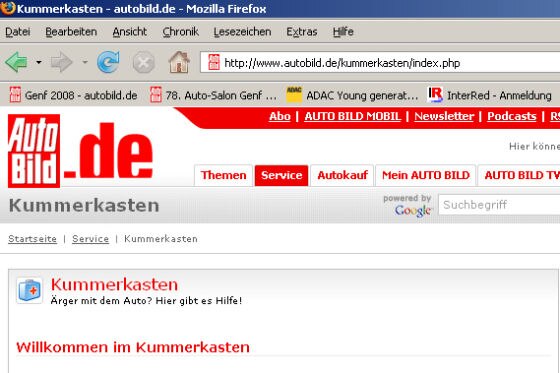Follow the Startseite breadcrumb link
The width and height of the screenshot is (560, 373).
pos(32,239)
